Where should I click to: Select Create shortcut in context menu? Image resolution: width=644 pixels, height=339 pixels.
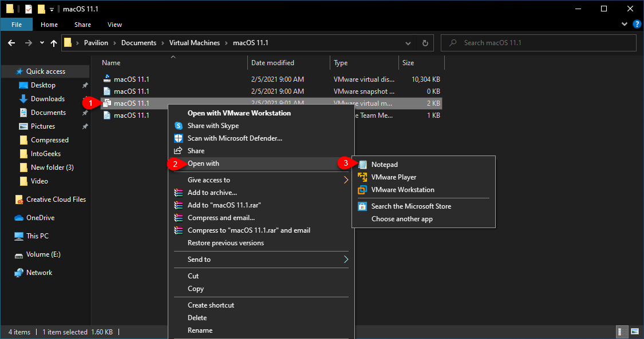(x=211, y=305)
